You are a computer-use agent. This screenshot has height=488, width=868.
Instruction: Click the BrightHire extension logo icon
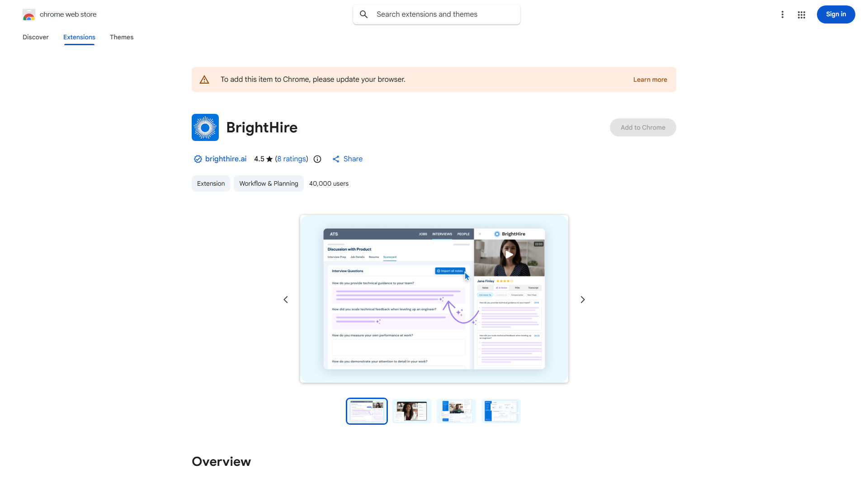coord(205,127)
